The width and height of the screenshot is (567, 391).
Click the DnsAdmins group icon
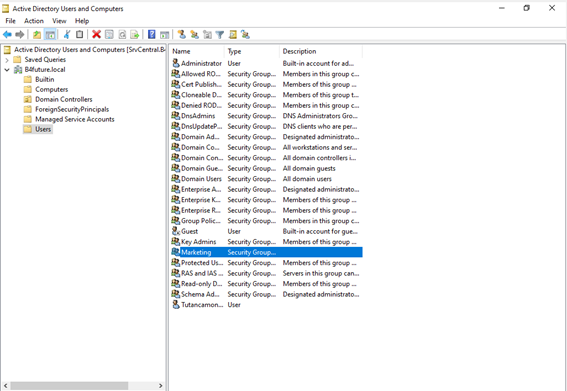pyautogui.click(x=176, y=116)
